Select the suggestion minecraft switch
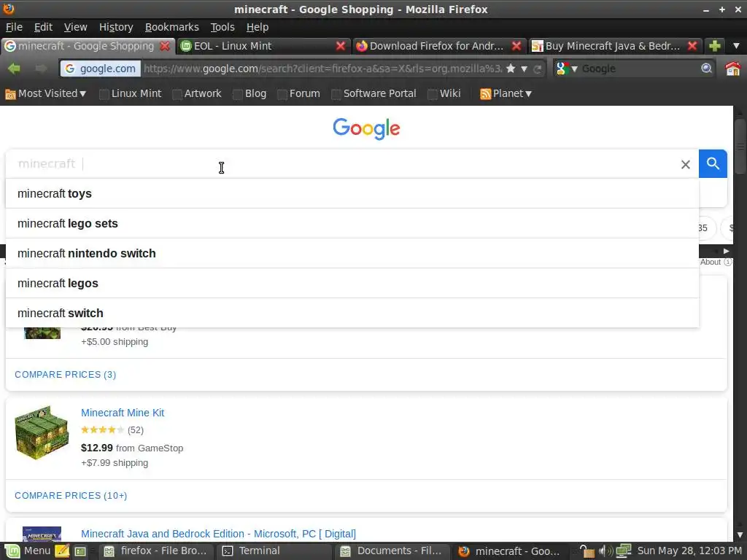747x560 pixels. (352, 314)
